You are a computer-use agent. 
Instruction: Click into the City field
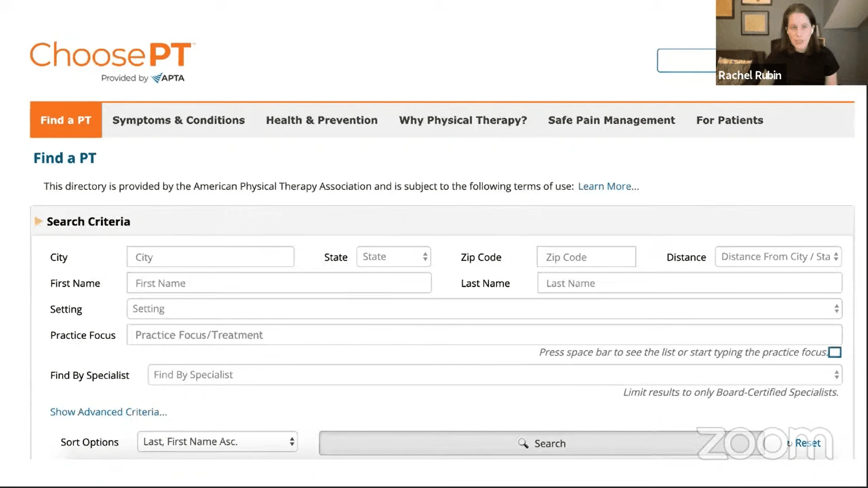click(x=211, y=257)
